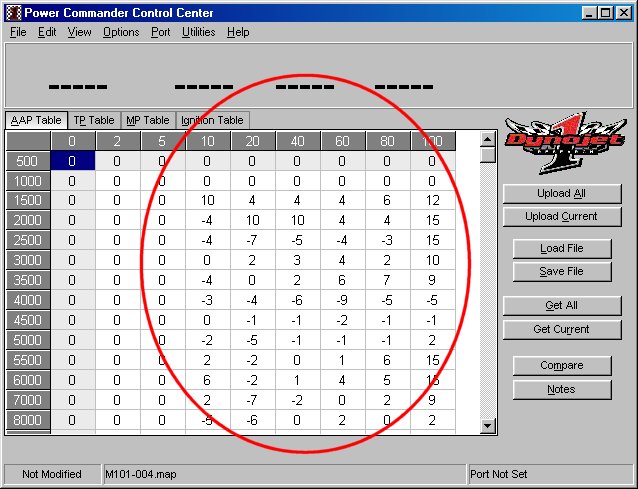638x489 pixels.
Task: Click the Get All button
Action: [x=562, y=306]
